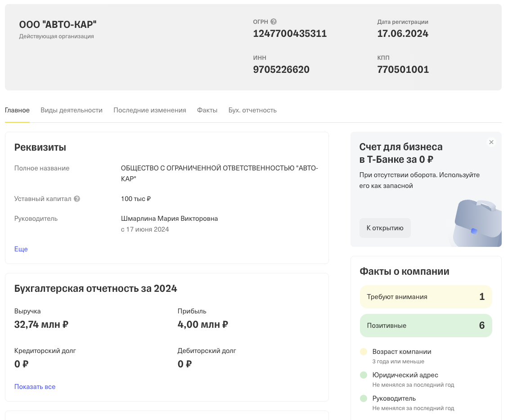Image resolution: width=517 pixels, height=420 pixels.
Task: Expand requisites with the Еще link
Action: 21,249
